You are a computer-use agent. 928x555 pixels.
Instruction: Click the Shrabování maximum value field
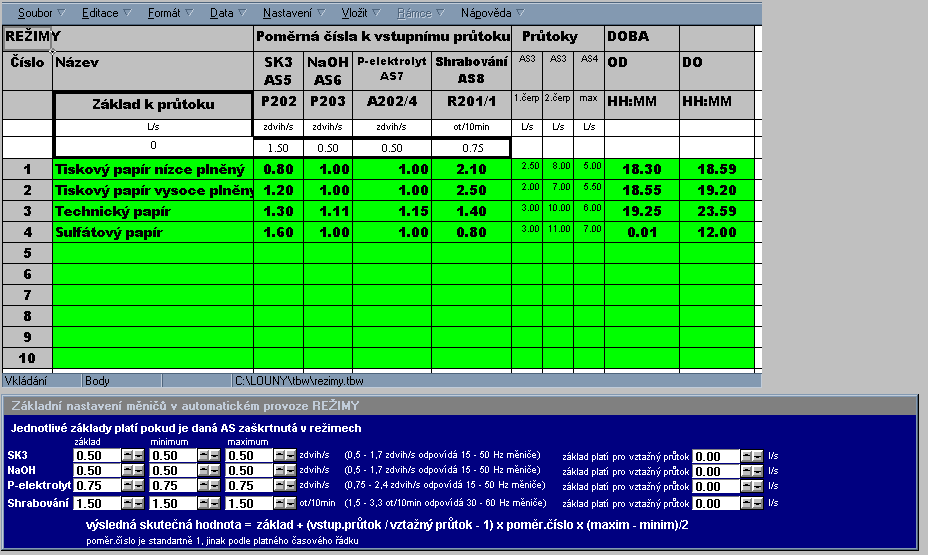coord(251,503)
